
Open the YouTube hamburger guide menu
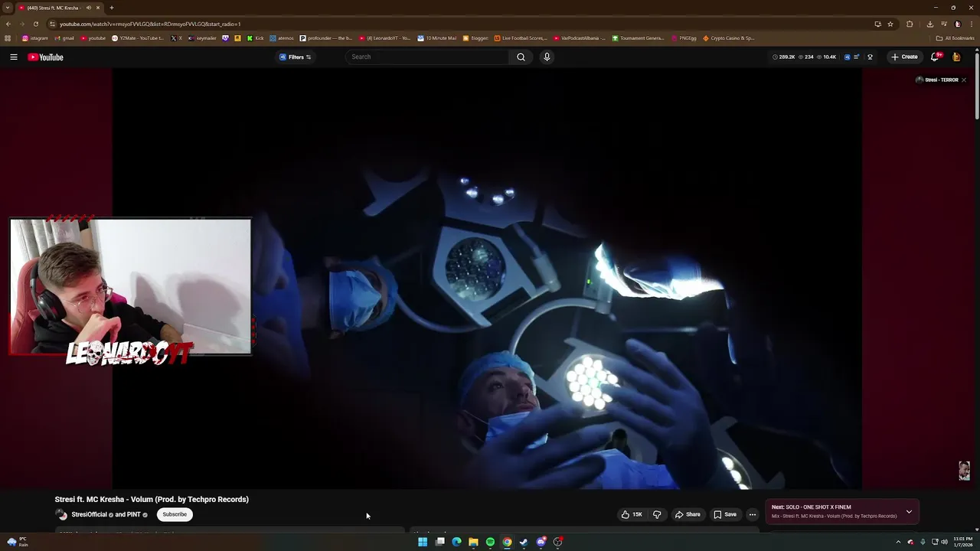pyautogui.click(x=13, y=57)
